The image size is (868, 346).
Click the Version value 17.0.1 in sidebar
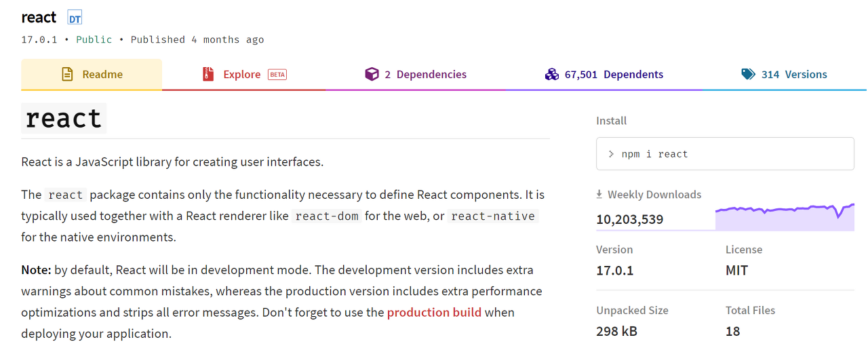pyautogui.click(x=615, y=270)
